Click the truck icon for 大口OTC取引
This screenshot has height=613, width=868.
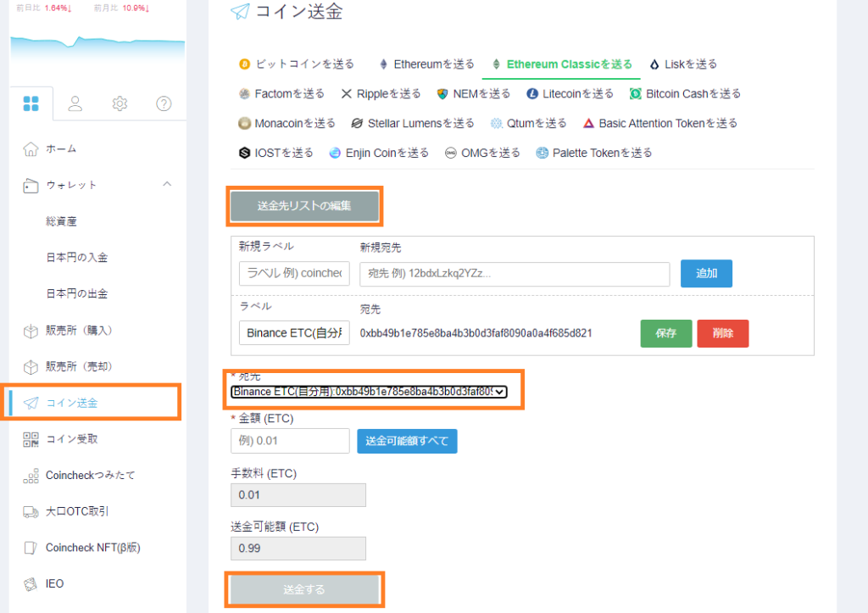coord(31,511)
